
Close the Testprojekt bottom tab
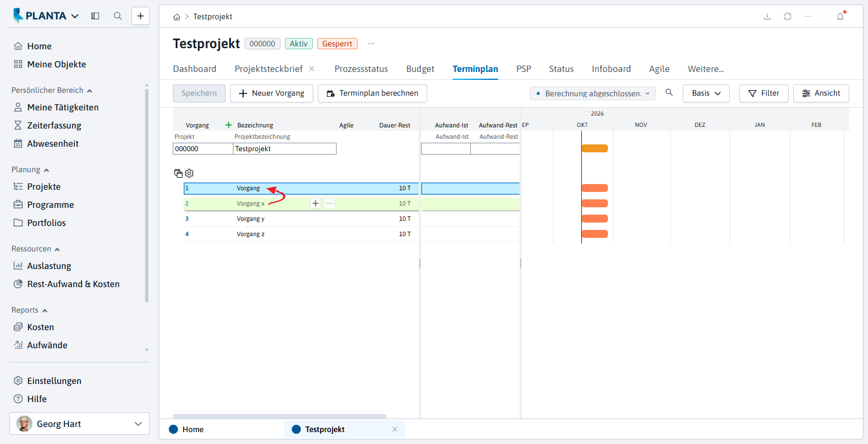click(x=395, y=429)
